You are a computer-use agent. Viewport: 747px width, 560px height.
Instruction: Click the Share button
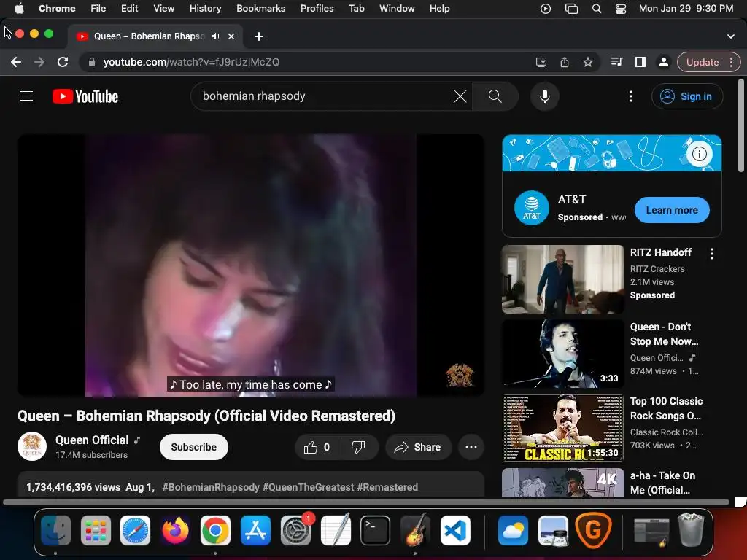[418, 447]
